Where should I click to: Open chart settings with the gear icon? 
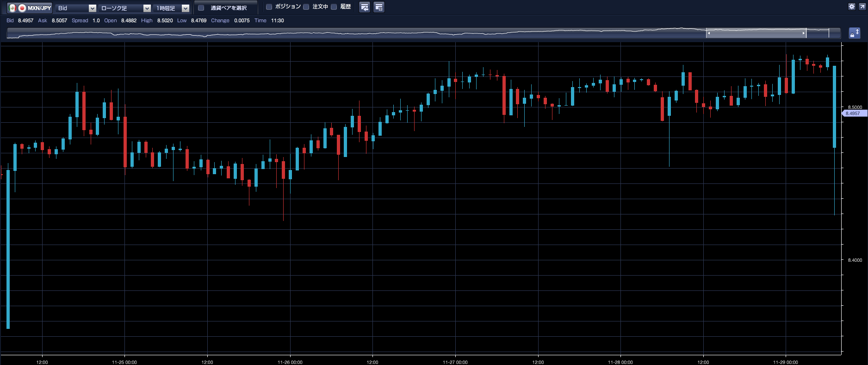(852, 6)
